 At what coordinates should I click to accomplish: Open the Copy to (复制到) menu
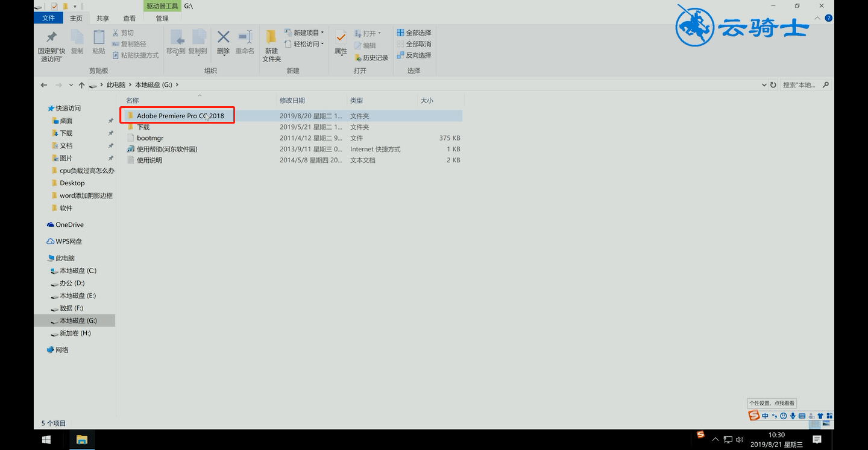[x=198, y=42]
